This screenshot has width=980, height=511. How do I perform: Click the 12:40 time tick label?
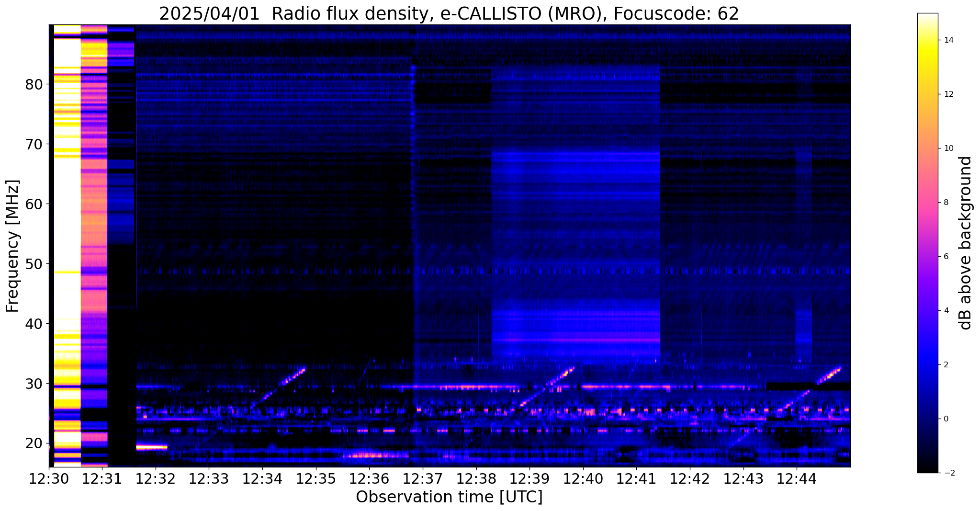click(x=583, y=478)
